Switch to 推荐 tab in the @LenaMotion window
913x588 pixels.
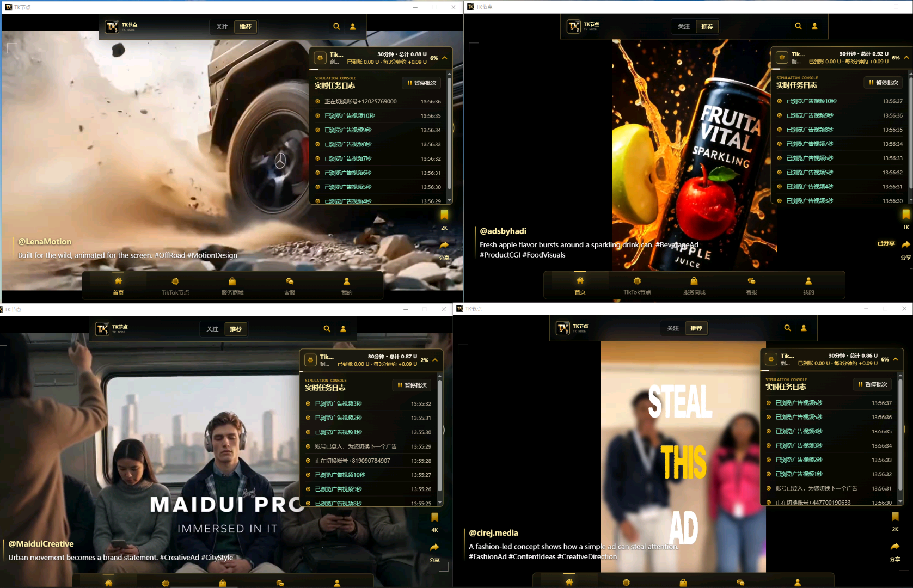[246, 27]
